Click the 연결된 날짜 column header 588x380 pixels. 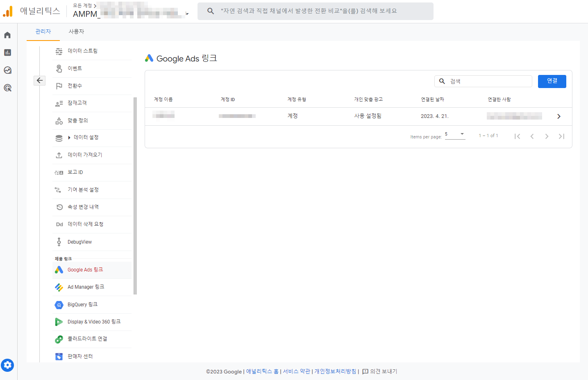pos(432,100)
